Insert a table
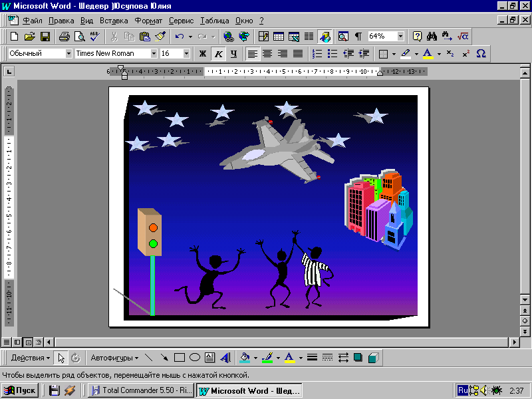 [279, 37]
